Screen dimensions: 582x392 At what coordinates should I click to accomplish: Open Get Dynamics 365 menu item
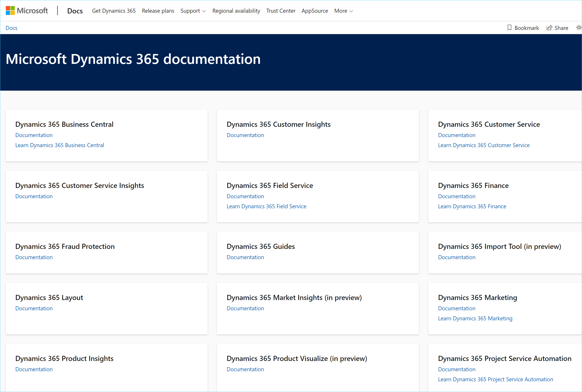tap(114, 11)
